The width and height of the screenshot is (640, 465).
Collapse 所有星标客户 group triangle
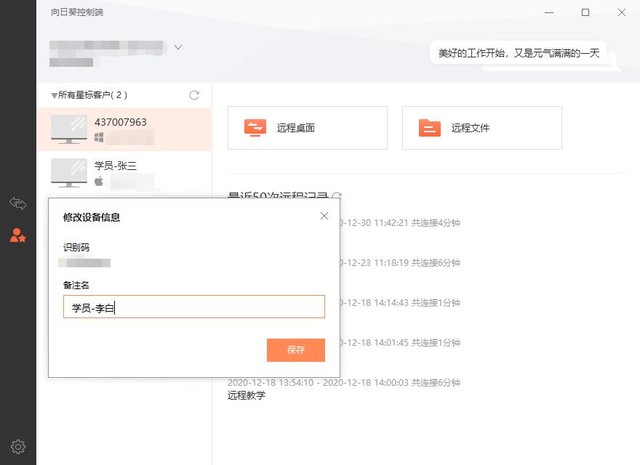[54, 96]
